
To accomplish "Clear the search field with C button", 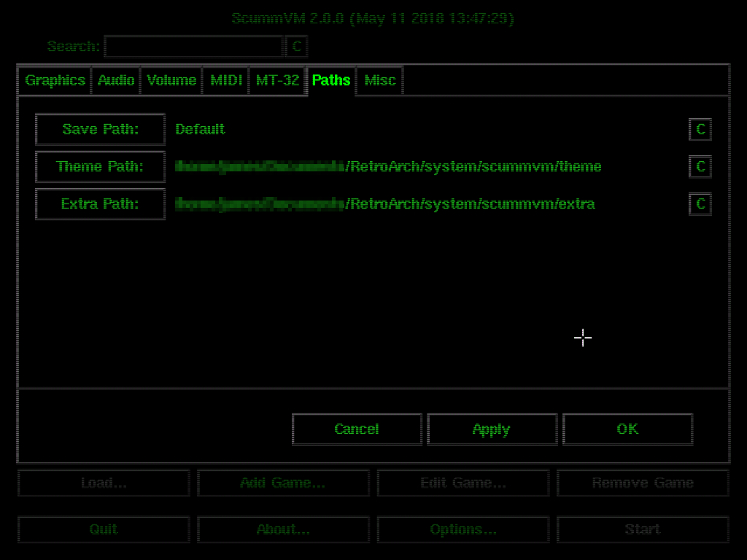I will click(x=296, y=46).
